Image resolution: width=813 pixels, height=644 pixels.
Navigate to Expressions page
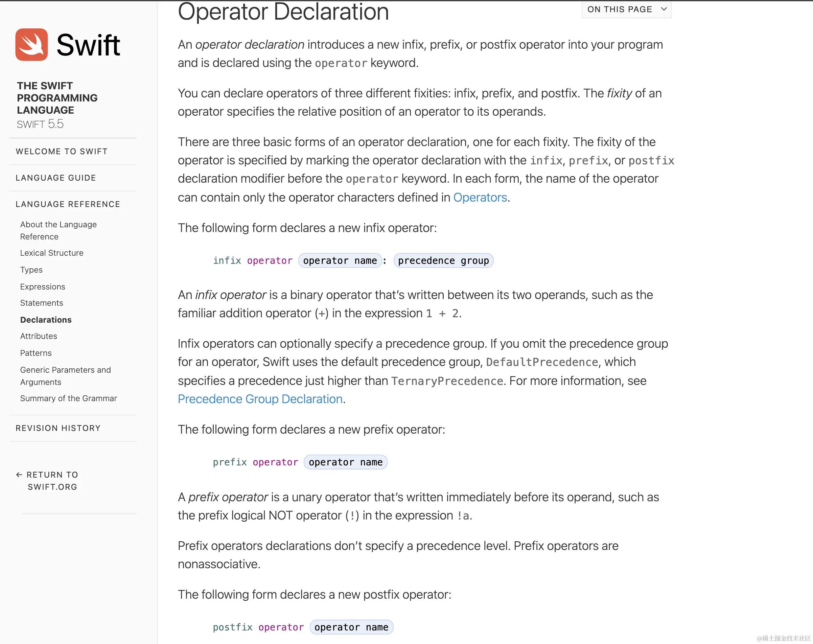43,287
